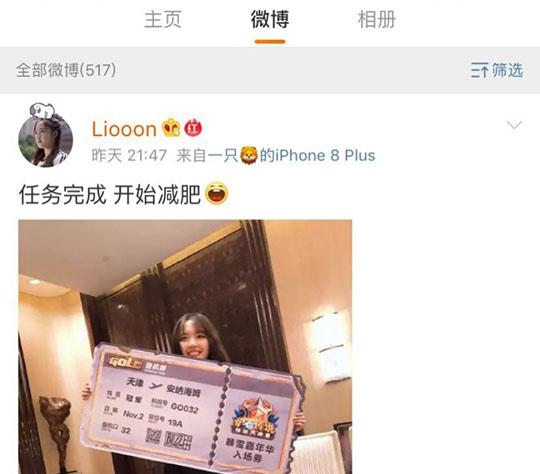Click the 来自一只 source text
Screen dimensions: 540x474
(207, 155)
